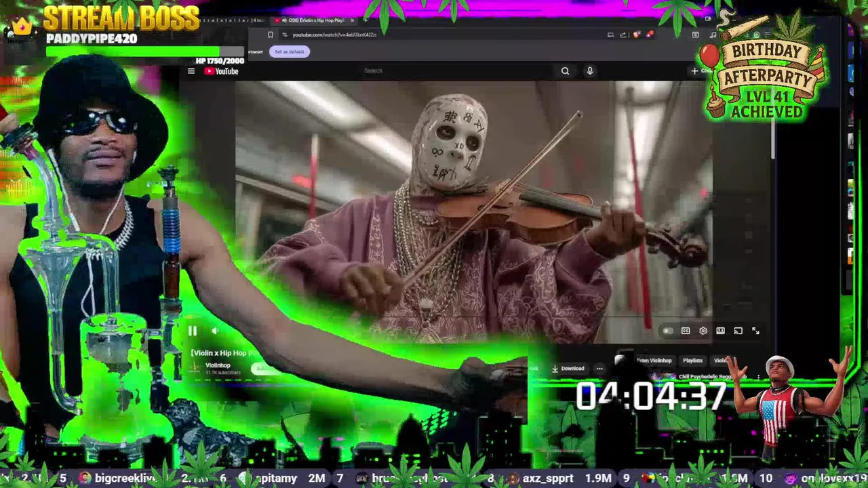Mute the video with the speaker icon
868x488 pixels.
coord(215,331)
